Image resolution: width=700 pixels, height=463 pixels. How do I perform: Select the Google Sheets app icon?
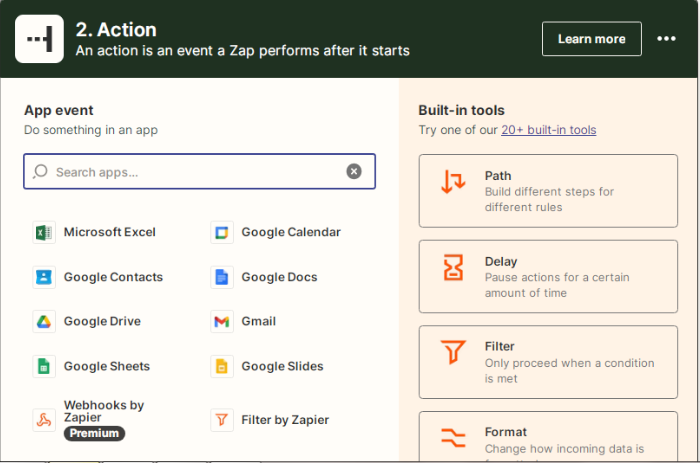(44, 367)
